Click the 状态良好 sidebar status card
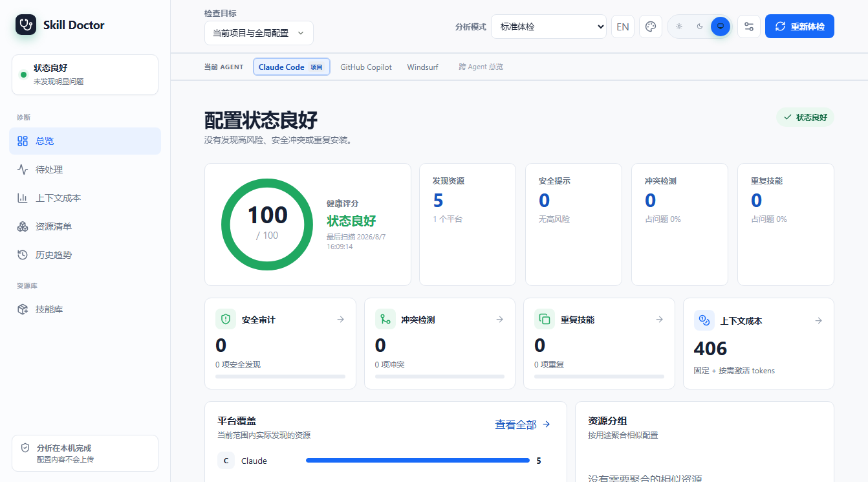The image size is (868, 482). pos(85,74)
